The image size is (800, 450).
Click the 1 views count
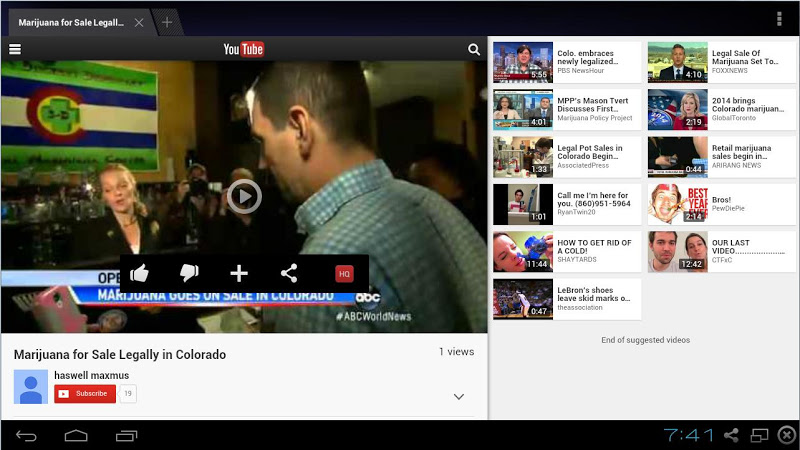(457, 352)
